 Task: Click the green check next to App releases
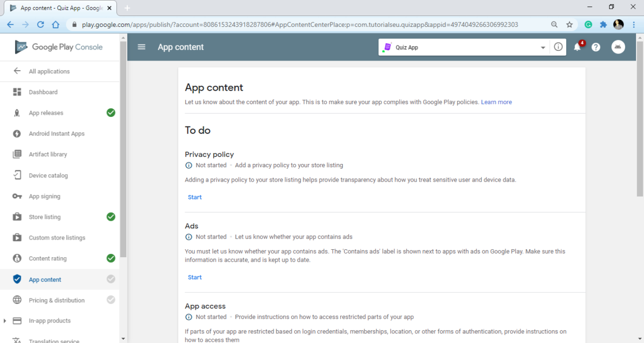[x=111, y=113]
